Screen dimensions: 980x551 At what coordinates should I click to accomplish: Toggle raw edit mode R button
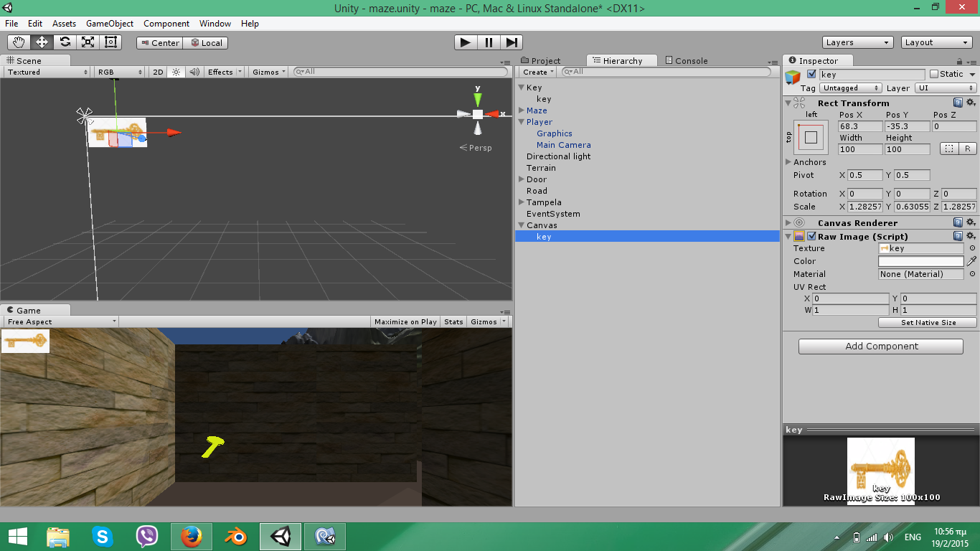click(967, 149)
